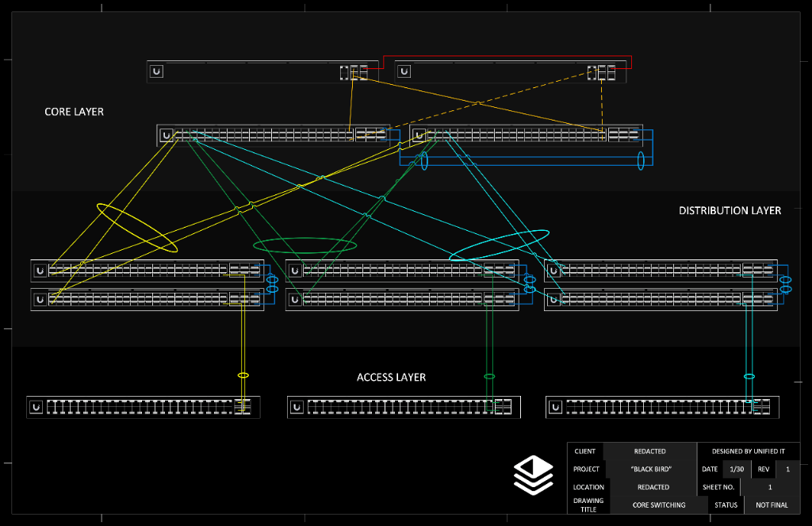Select the large green link aggregation ellipse

(305, 246)
